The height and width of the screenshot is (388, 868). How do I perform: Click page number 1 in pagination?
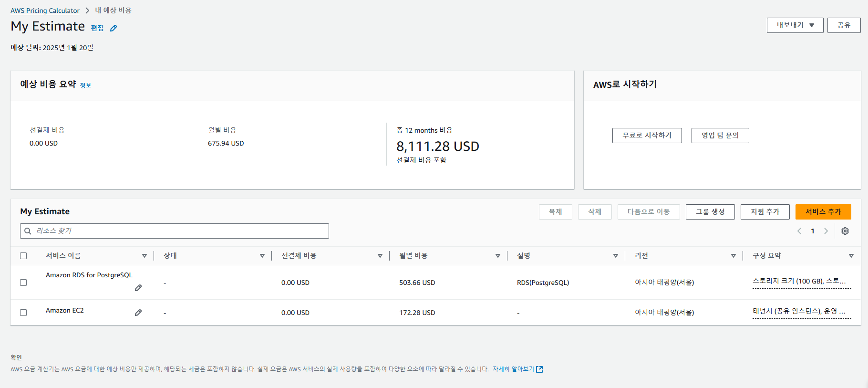tap(813, 231)
